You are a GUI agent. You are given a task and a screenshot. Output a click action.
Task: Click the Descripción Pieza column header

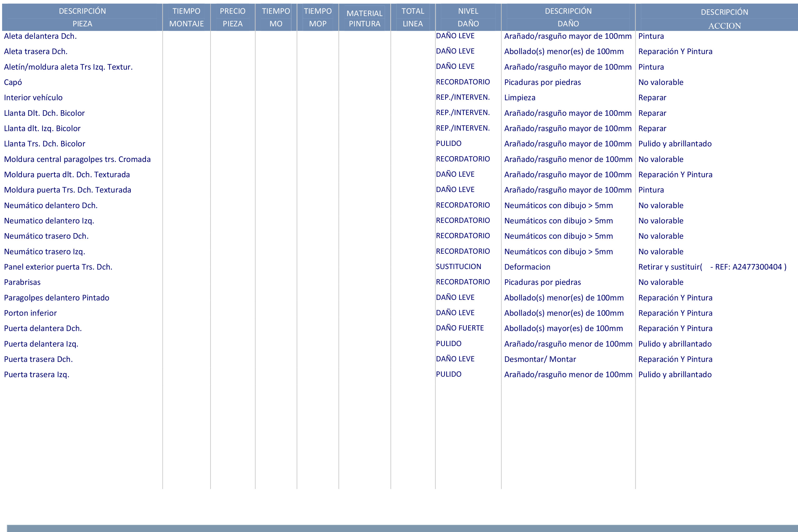[x=82, y=17]
